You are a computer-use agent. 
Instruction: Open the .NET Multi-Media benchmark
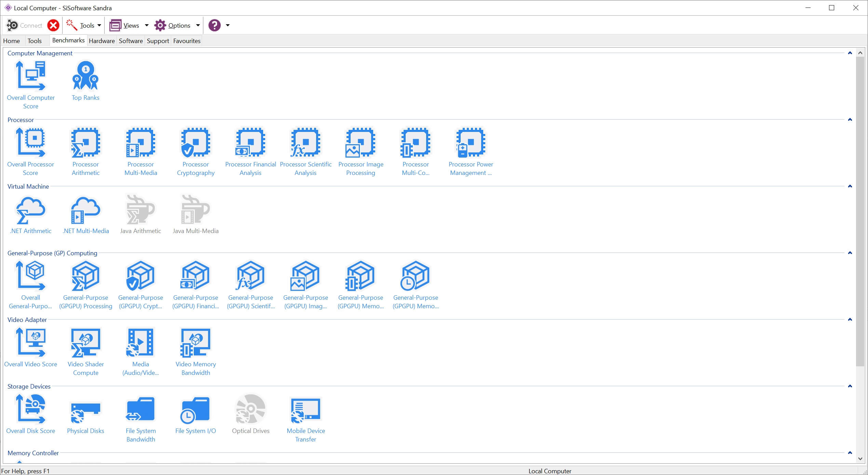click(85, 209)
